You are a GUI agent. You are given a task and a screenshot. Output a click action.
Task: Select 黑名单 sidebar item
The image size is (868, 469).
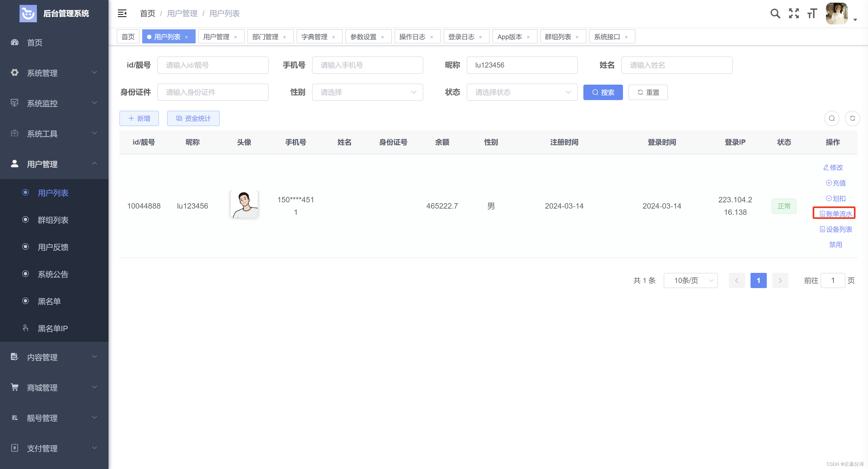[x=49, y=301]
